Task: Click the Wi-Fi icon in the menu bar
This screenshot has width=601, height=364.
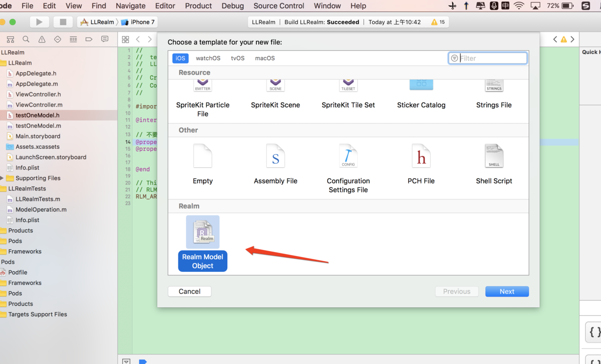Action: coord(519,6)
